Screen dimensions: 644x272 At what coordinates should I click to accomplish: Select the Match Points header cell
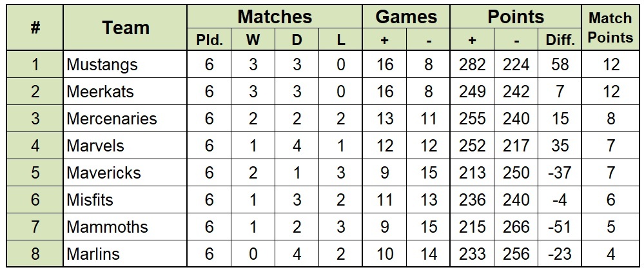pos(610,28)
